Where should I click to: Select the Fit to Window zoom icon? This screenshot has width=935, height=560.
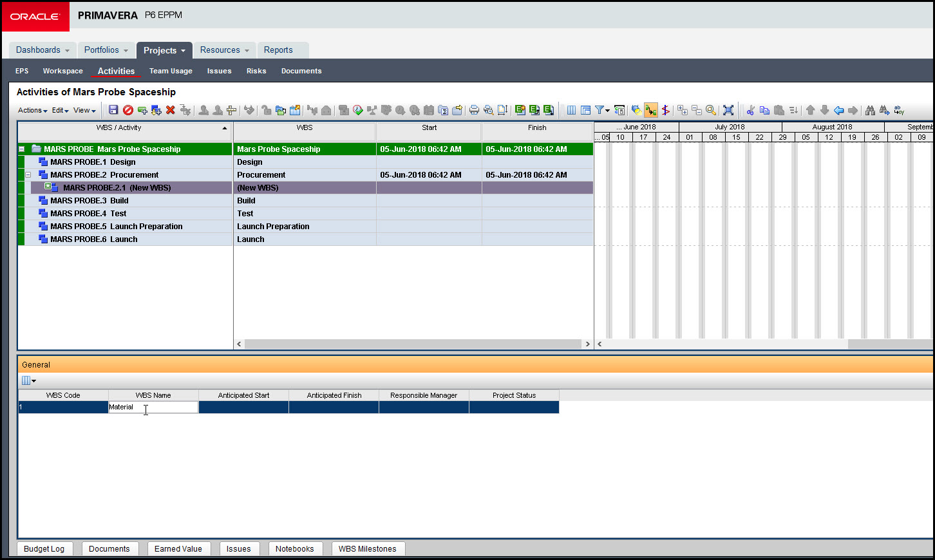(728, 110)
